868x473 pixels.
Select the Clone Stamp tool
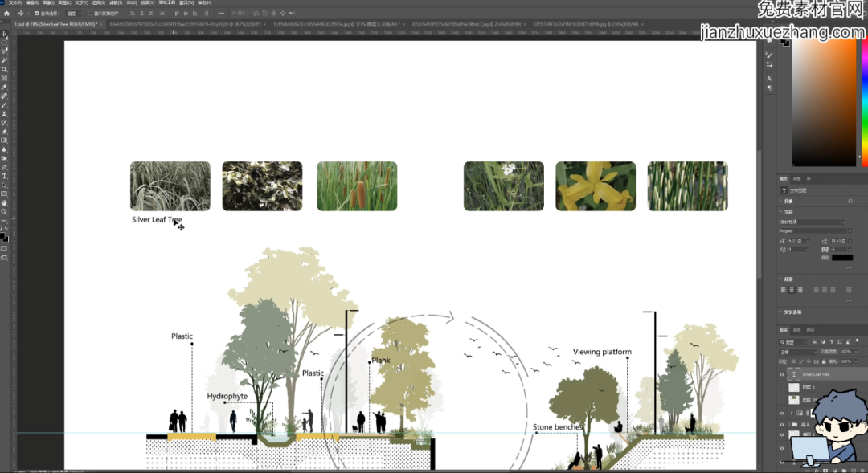click(x=4, y=114)
